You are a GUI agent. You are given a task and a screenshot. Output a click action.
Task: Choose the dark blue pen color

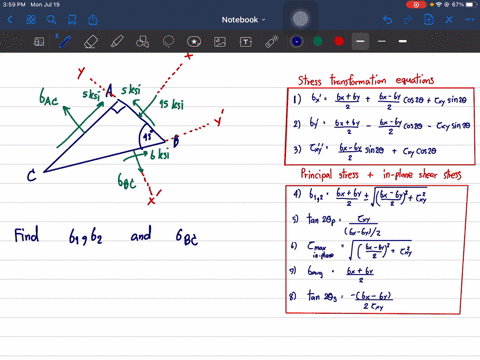297,41
